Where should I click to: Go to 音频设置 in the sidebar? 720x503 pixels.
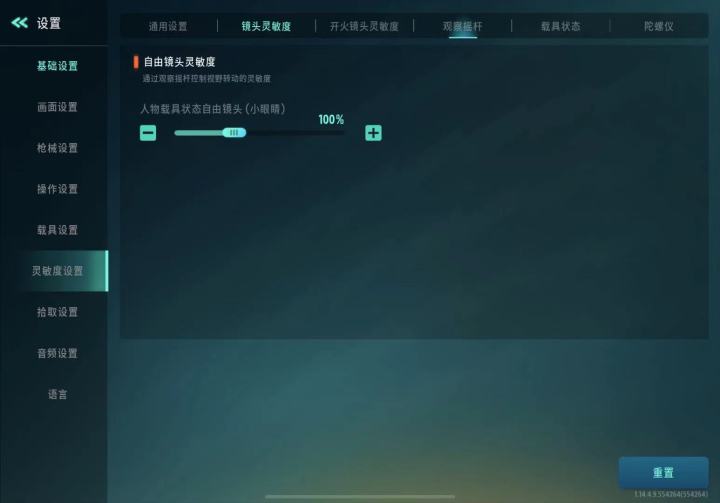pyautogui.click(x=57, y=353)
